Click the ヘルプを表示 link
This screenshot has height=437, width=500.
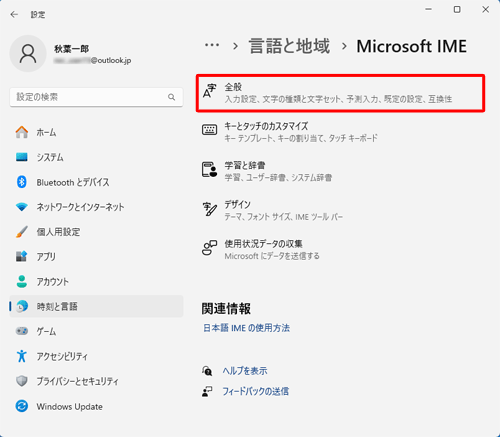coord(245,371)
